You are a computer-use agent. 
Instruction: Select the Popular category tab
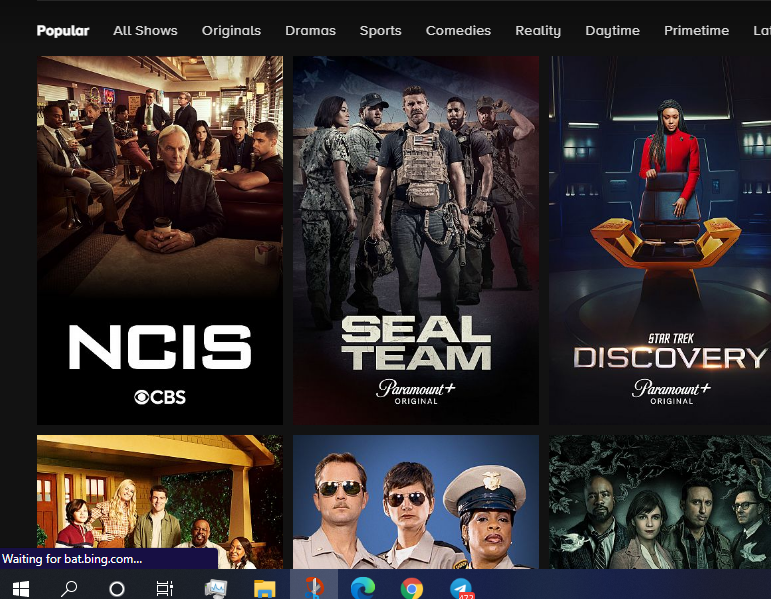(63, 30)
